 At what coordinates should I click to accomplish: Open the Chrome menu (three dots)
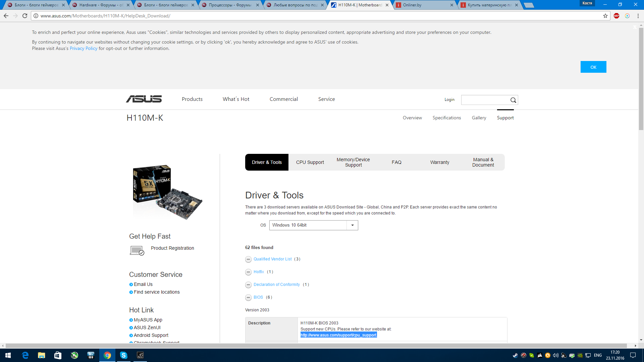tap(638, 16)
